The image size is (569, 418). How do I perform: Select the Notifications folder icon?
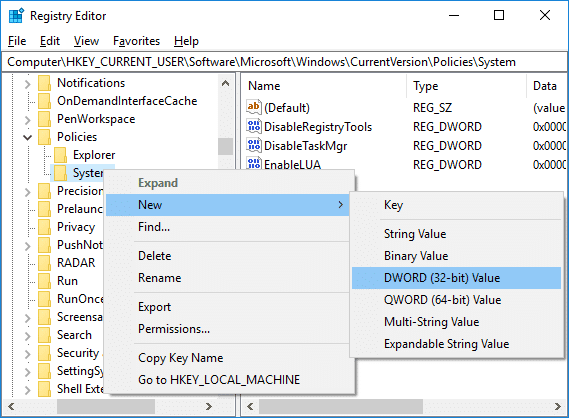[45, 83]
